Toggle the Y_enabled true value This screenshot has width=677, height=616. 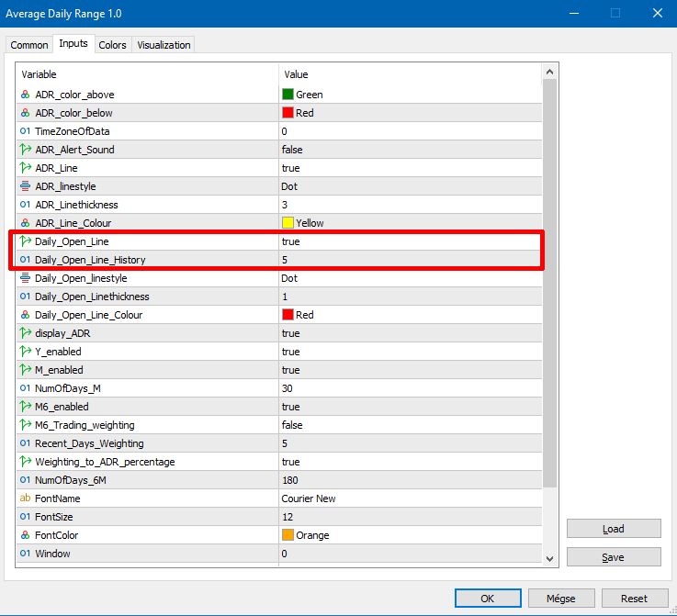tap(411, 352)
